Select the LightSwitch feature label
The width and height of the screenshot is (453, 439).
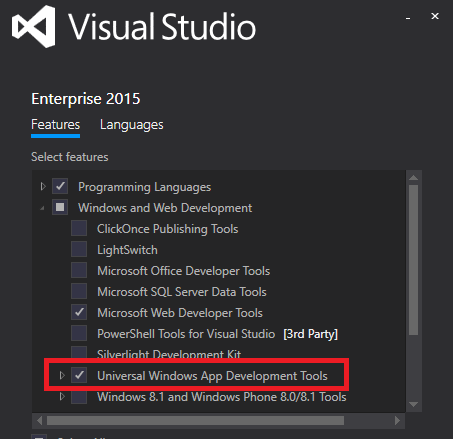point(127,250)
